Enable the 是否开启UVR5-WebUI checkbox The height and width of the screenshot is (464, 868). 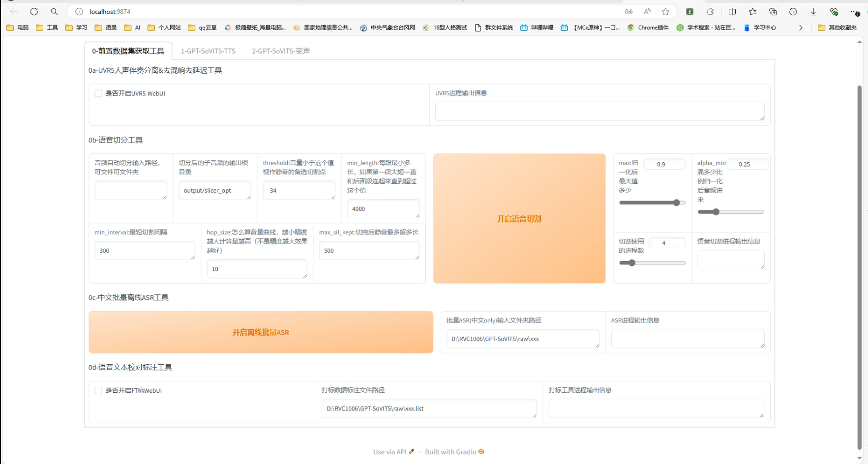coord(98,93)
